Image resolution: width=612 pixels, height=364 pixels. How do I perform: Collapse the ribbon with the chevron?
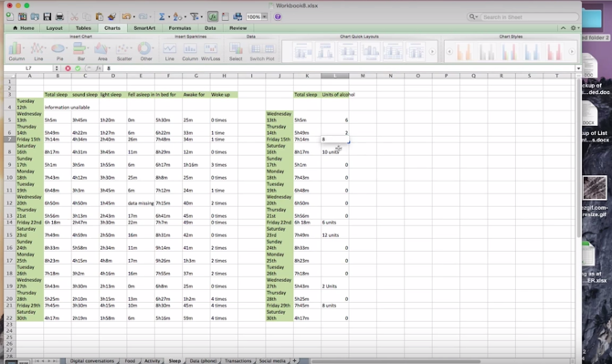point(563,28)
